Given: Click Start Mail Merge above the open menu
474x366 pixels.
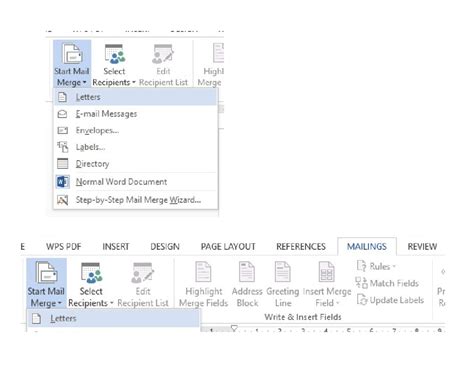Looking at the screenshot, I should [72, 64].
